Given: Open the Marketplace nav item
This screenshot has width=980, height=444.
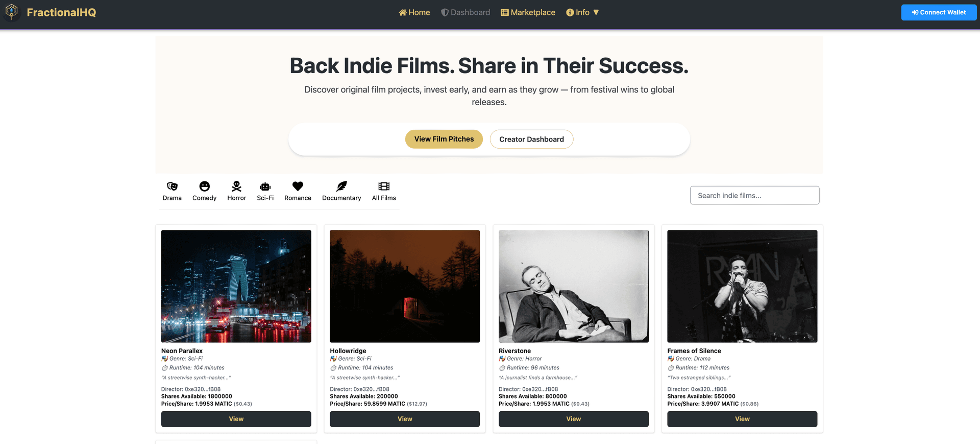Looking at the screenshot, I should pos(528,12).
